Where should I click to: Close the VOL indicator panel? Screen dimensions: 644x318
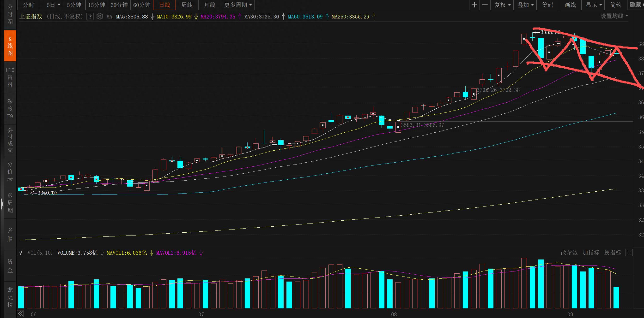629,253
